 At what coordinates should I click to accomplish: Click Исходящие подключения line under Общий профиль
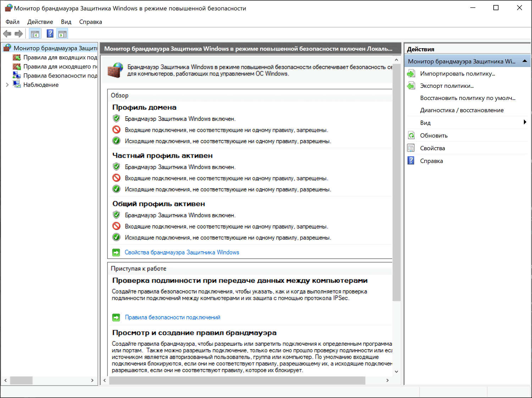[228, 237]
